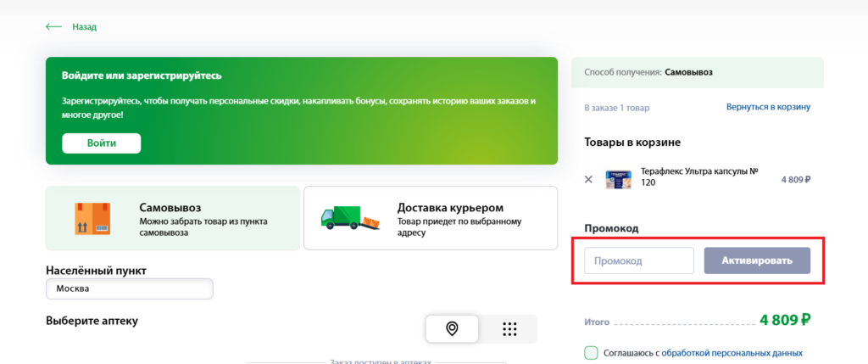Click the Выберите аптеку heading
Viewport: 868px width, 364px height.
coord(92,320)
